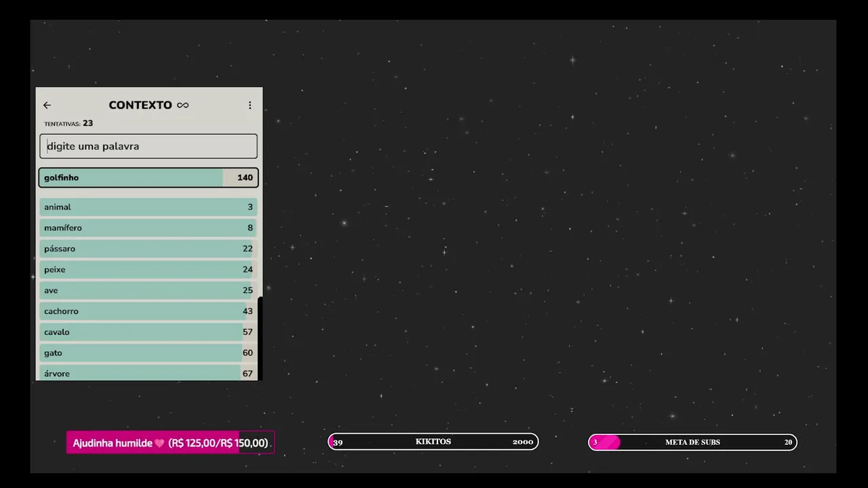Click the CONTEXTO title

[x=140, y=105]
